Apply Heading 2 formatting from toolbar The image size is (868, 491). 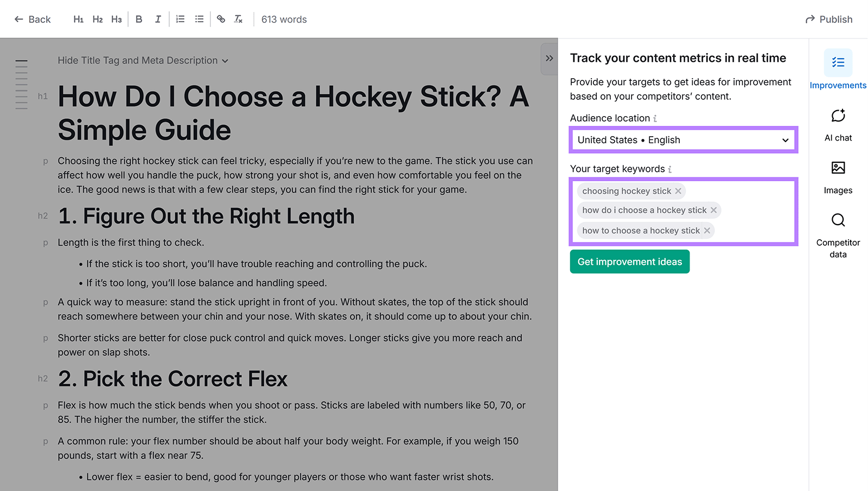[97, 18]
